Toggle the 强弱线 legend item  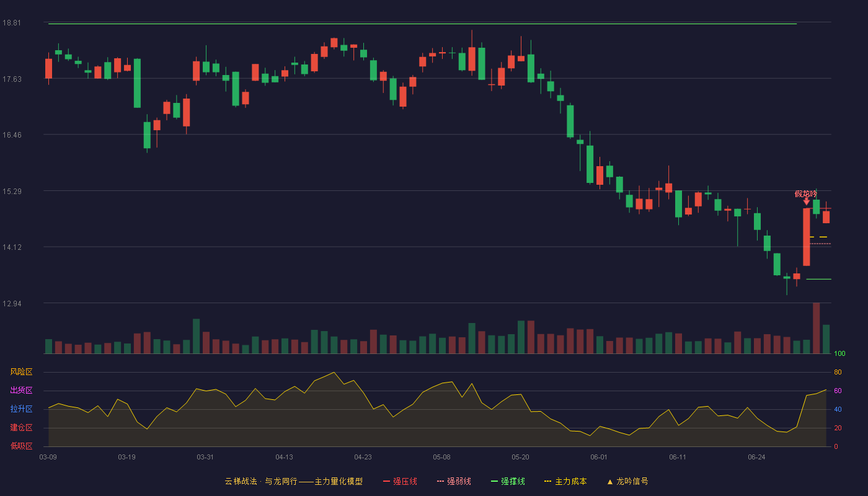pyautogui.click(x=454, y=481)
